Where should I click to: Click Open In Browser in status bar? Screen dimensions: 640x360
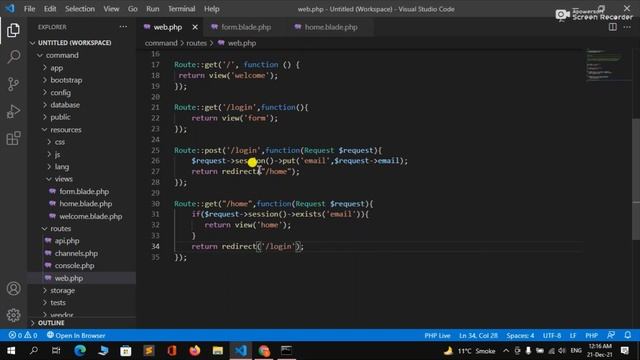point(76,335)
